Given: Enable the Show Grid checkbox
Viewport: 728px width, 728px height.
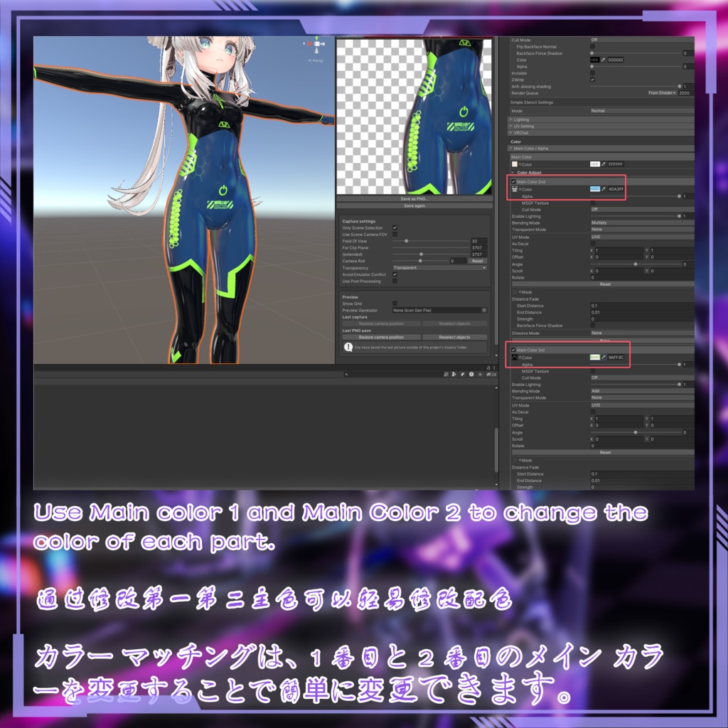Looking at the screenshot, I should (x=395, y=304).
